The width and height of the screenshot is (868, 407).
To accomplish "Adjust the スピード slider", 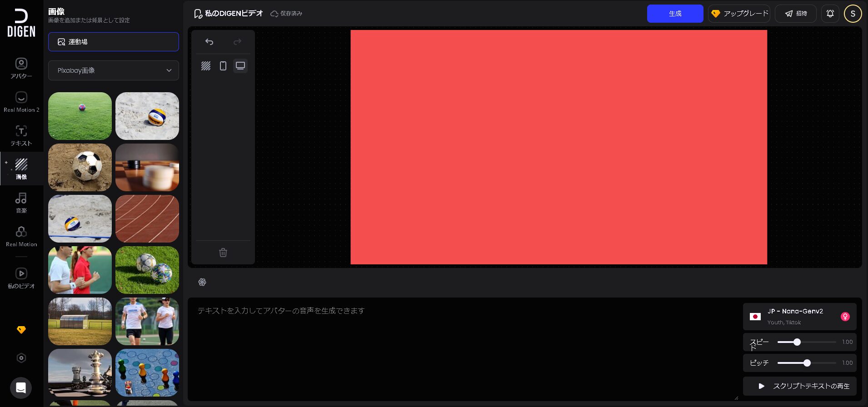I will point(807,342).
